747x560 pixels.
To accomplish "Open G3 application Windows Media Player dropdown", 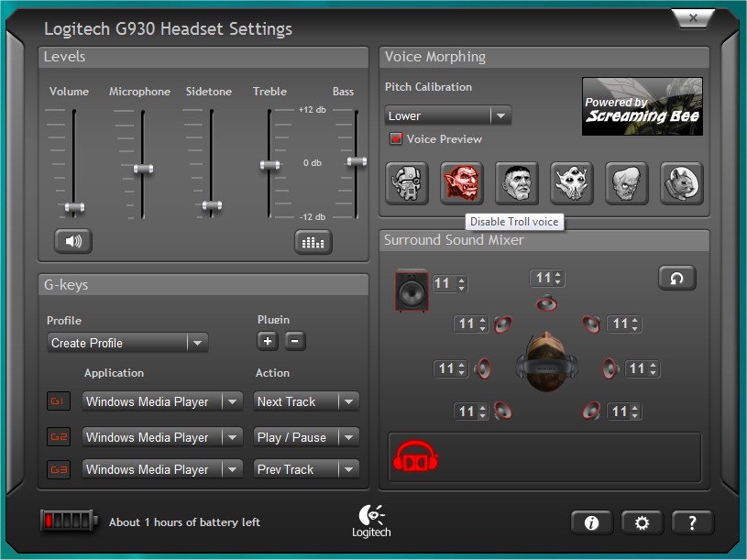I will coord(162,469).
